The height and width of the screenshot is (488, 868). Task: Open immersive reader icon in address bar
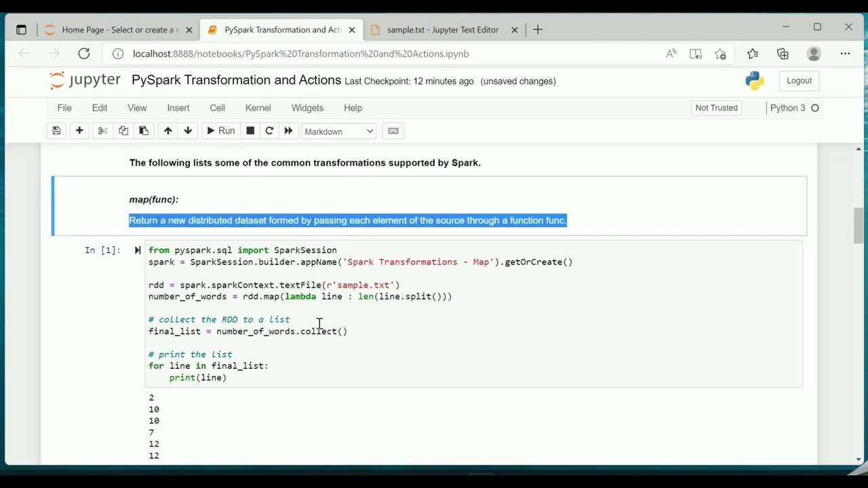click(x=696, y=54)
